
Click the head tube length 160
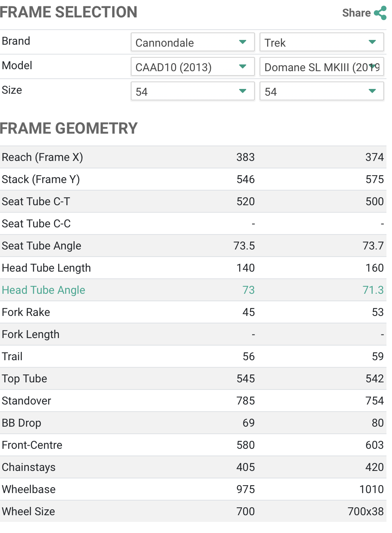(375, 268)
